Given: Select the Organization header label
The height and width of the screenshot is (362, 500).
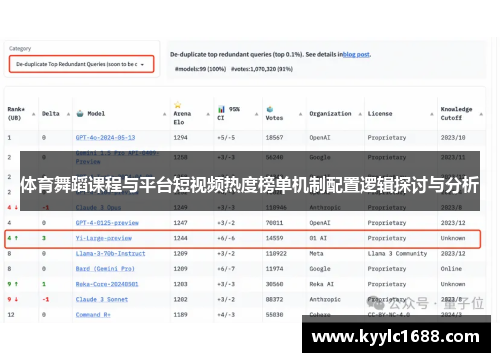Looking at the screenshot, I should (x=330, y=114).
